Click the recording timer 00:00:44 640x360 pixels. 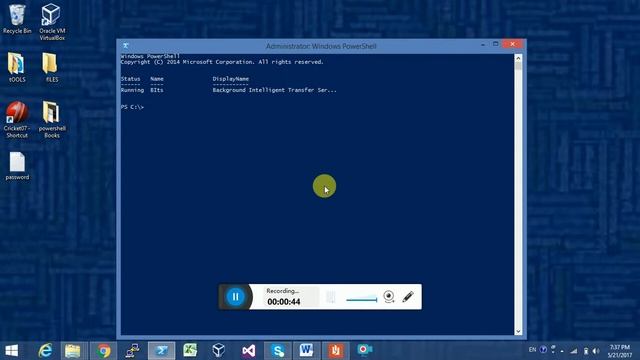click(284, 302)
